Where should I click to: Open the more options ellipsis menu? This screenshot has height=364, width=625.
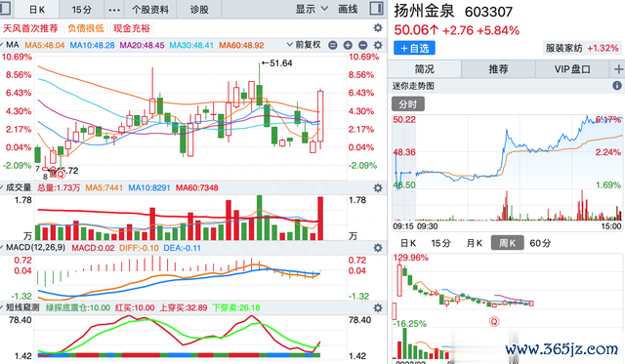114,10
